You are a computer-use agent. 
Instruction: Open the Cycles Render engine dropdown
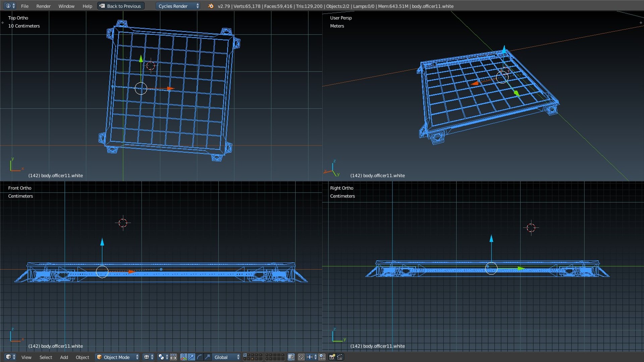coord(178,6)
